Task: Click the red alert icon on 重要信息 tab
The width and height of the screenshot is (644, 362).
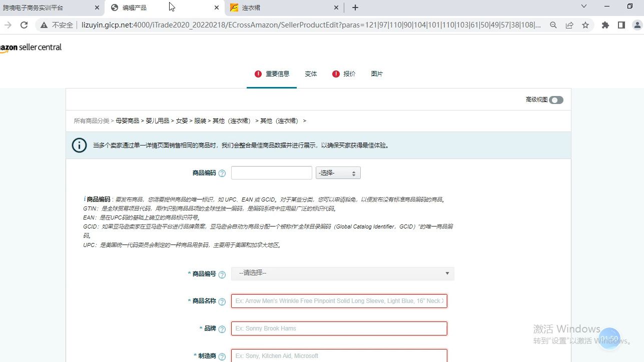Action: pyautogui.click(x=258, y=74)
